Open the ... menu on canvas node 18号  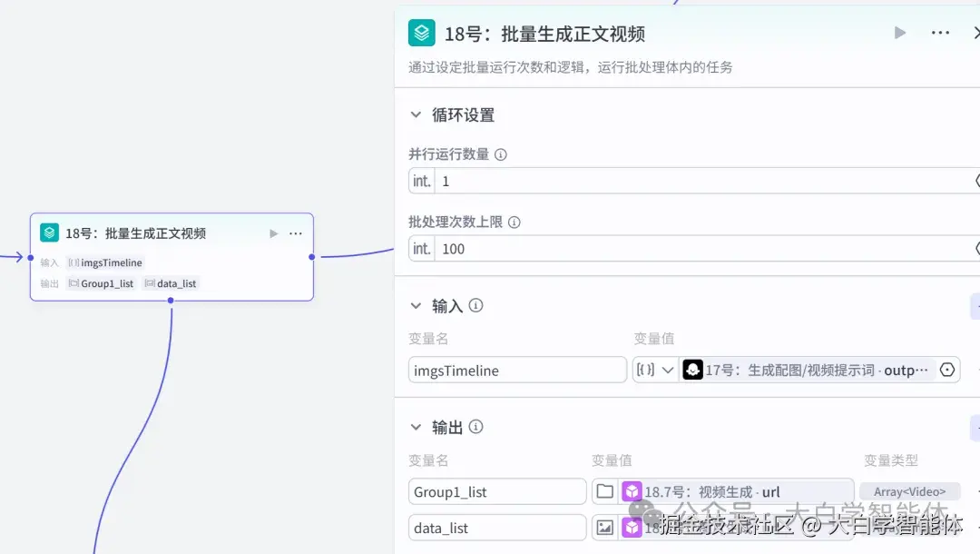tap(296, 232)
